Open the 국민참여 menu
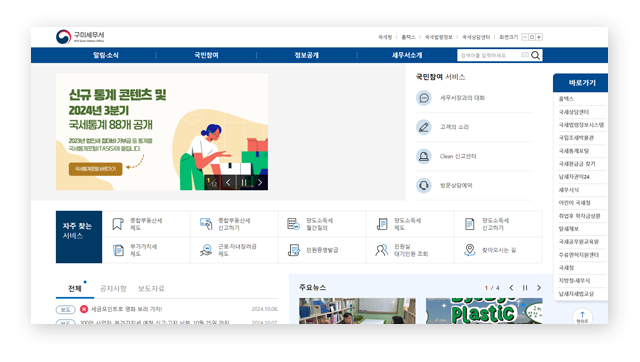 click(206, 55)
